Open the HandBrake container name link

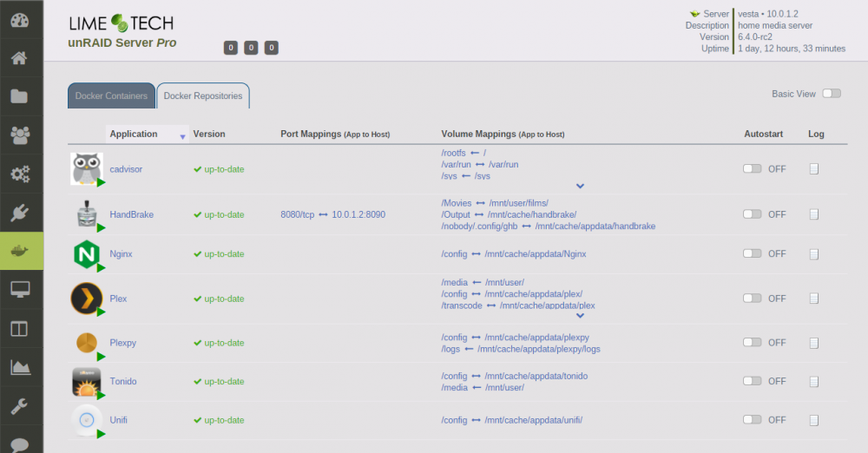(x=132, y=215)
